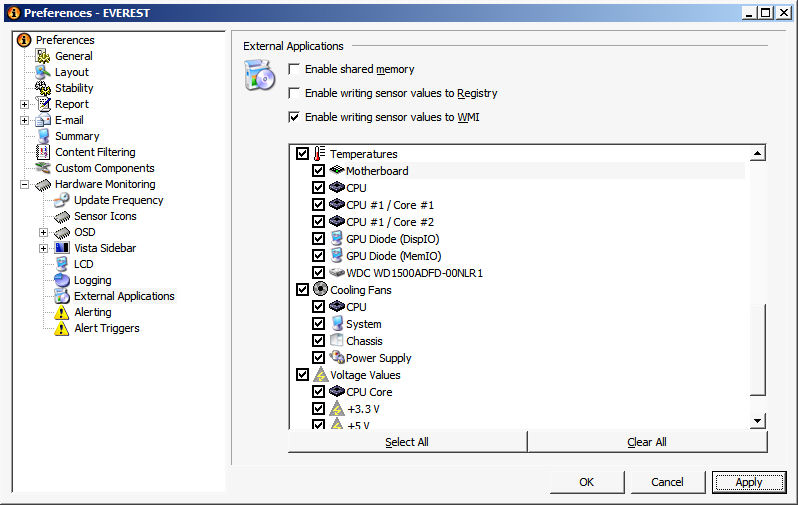Click the Summary icon in the sidebar
Image resolution: width=798 pixels, height=505 pixels.
[43, 136]
